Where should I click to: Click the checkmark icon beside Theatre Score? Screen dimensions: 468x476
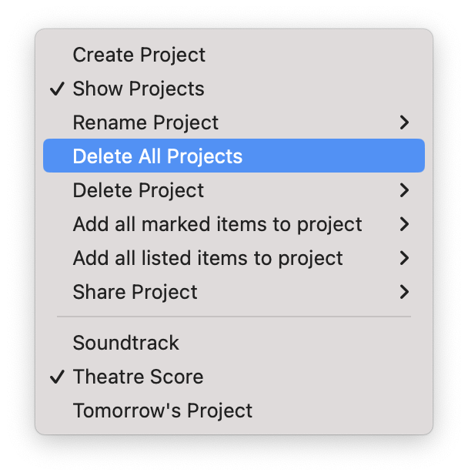pos(57,377)
